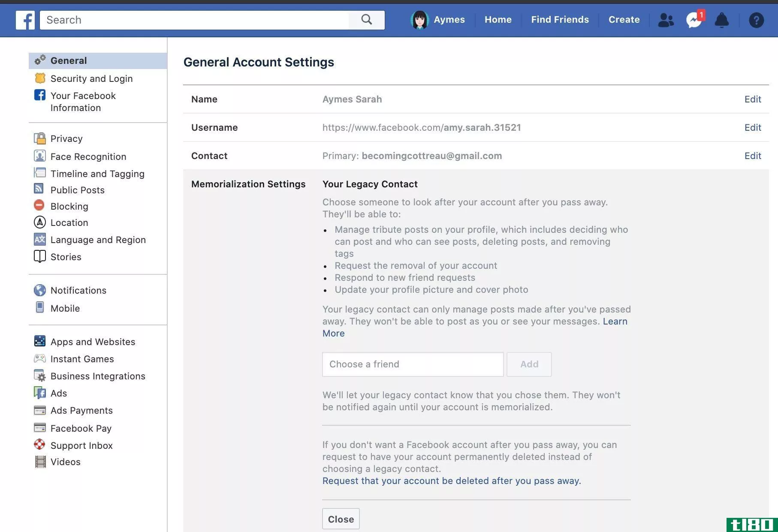Image resolution: width=778 pixels, height=532 pixels.
Task: Click the Language and Region icon
Action: click(40, 239)
